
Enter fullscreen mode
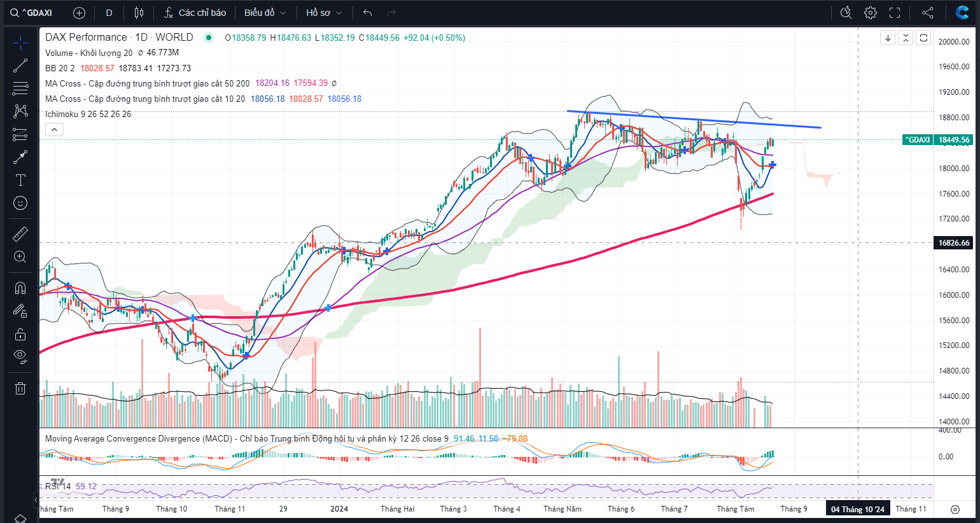(895, 13)
